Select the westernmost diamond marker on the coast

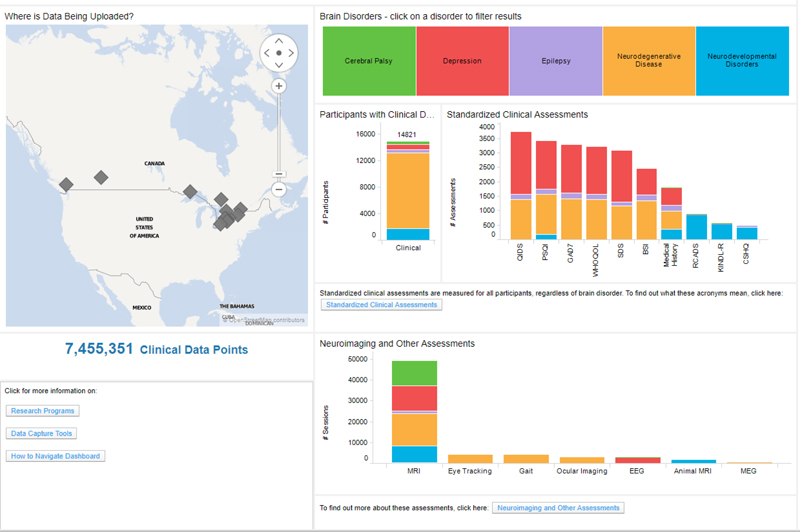(66, 185)
